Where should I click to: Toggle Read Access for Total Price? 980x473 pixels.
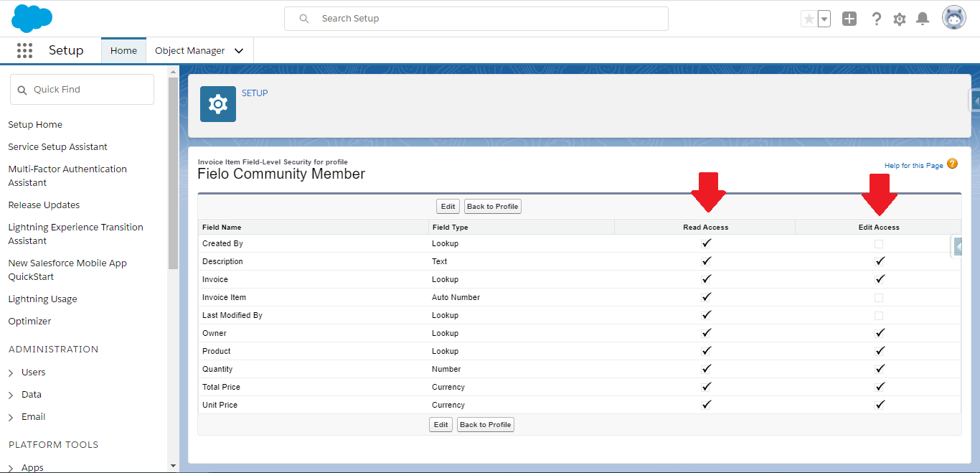pyautogui.click(x=706, y=387)
